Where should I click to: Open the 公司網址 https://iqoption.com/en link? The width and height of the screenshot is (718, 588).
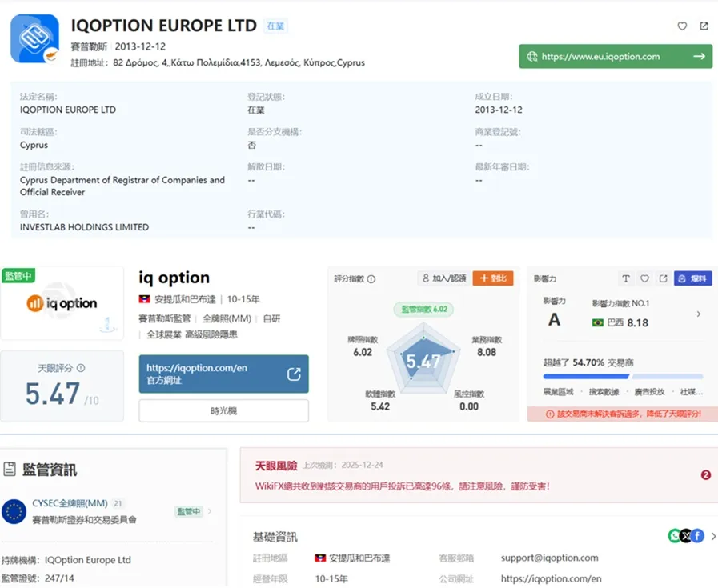[x=551, y=578]
